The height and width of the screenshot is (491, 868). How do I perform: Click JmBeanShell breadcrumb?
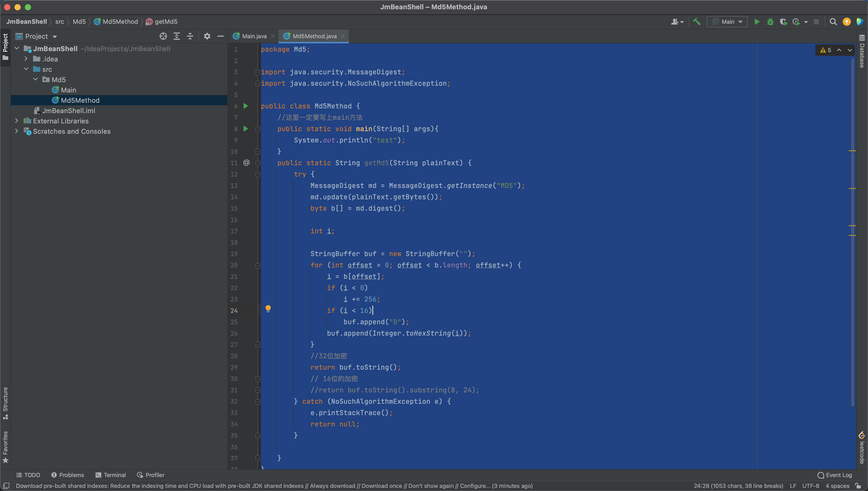tap(26, 22)
